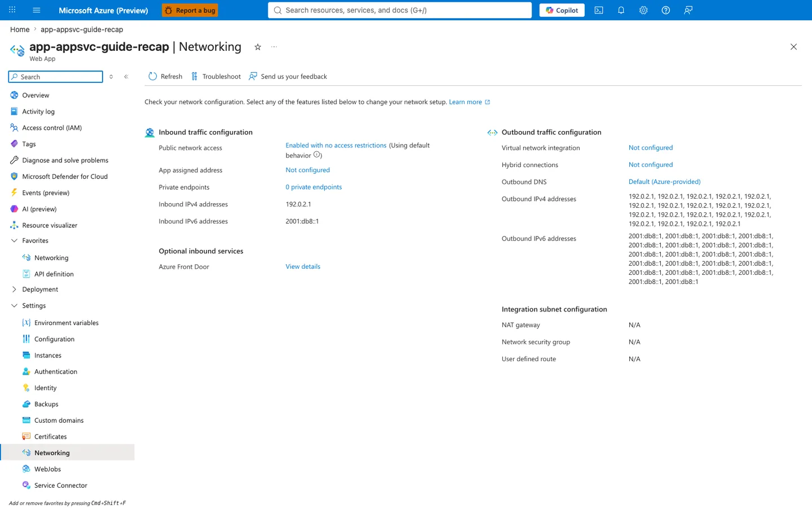Screen dimensions: 812x508
Task: Collapse the Favorites section chevron
Action: coord(14,240)
